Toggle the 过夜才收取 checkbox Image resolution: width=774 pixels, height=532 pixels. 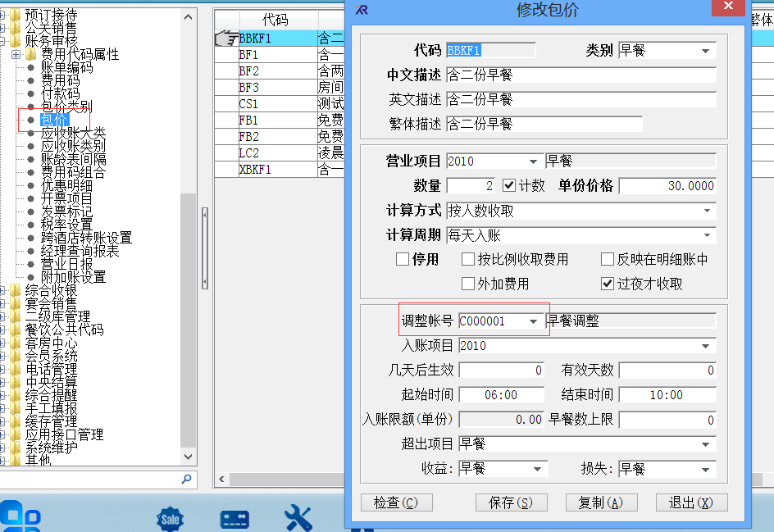pos(608,284)
